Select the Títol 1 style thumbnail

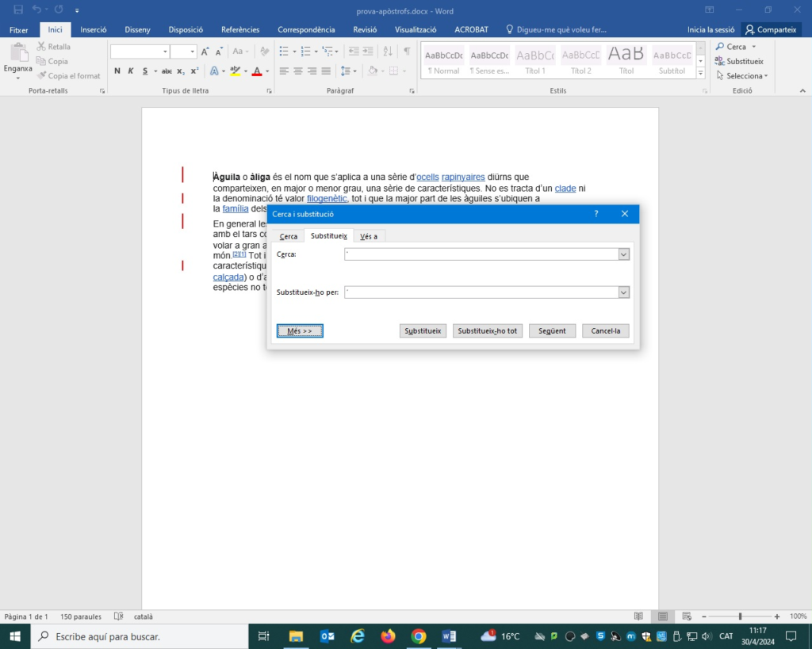coord(535,60)
